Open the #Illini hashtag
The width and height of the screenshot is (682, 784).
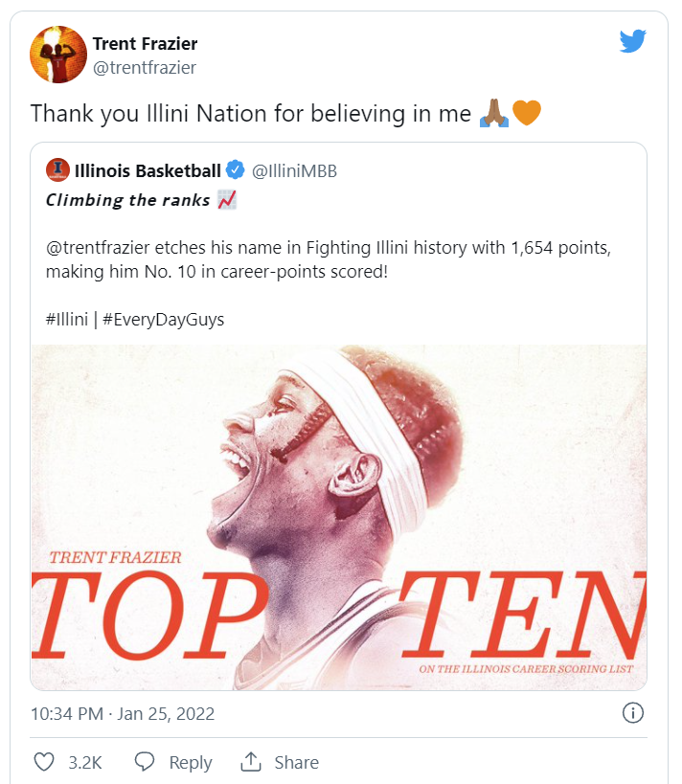(71, 320)
